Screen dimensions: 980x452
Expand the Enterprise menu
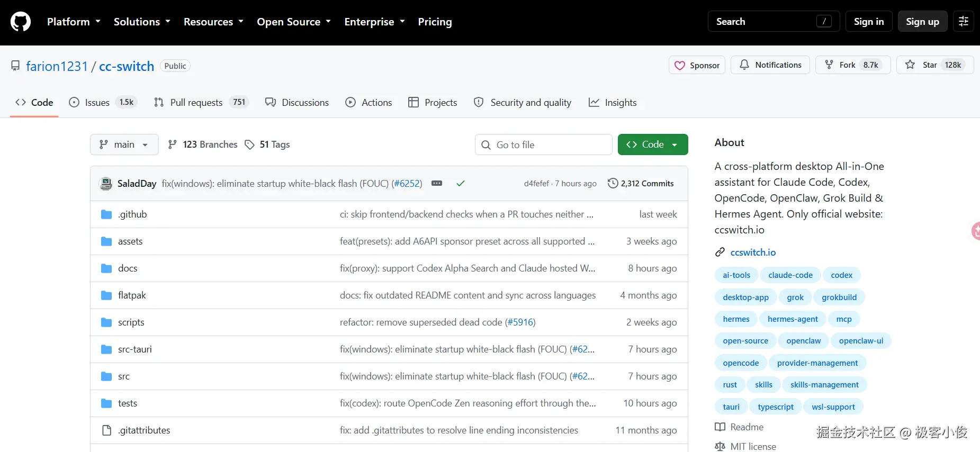point(374,22)
